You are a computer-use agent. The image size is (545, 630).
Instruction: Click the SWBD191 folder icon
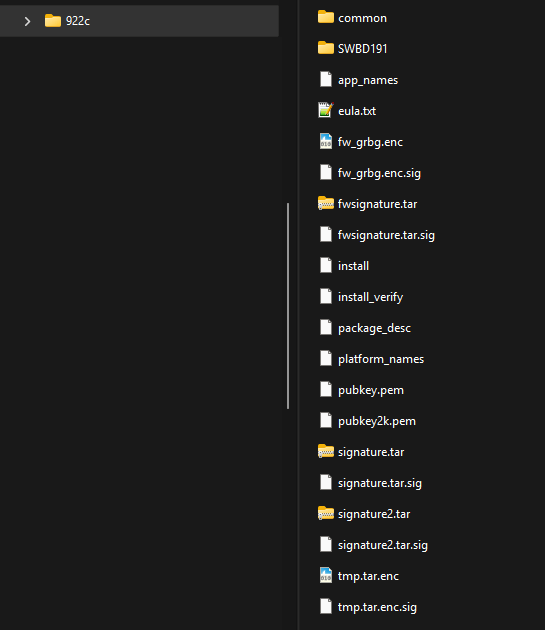(326, 48)
